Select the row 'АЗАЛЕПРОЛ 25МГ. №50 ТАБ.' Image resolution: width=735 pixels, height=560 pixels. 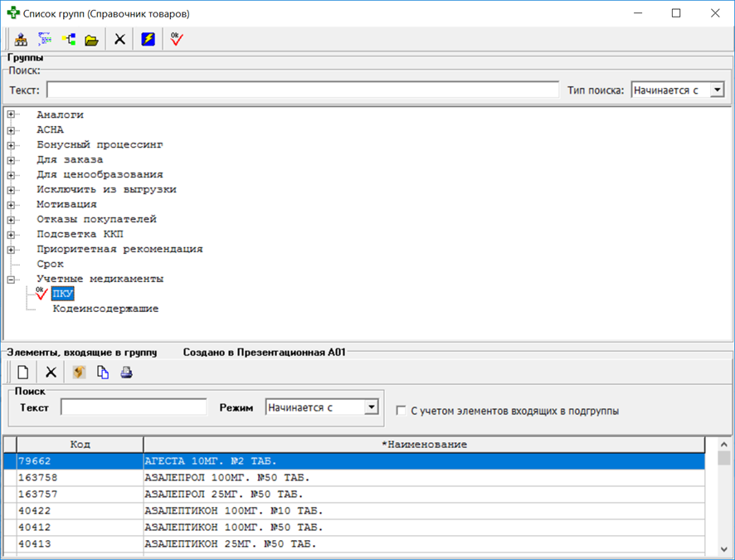pyautogui.click(x=354, y=494)
